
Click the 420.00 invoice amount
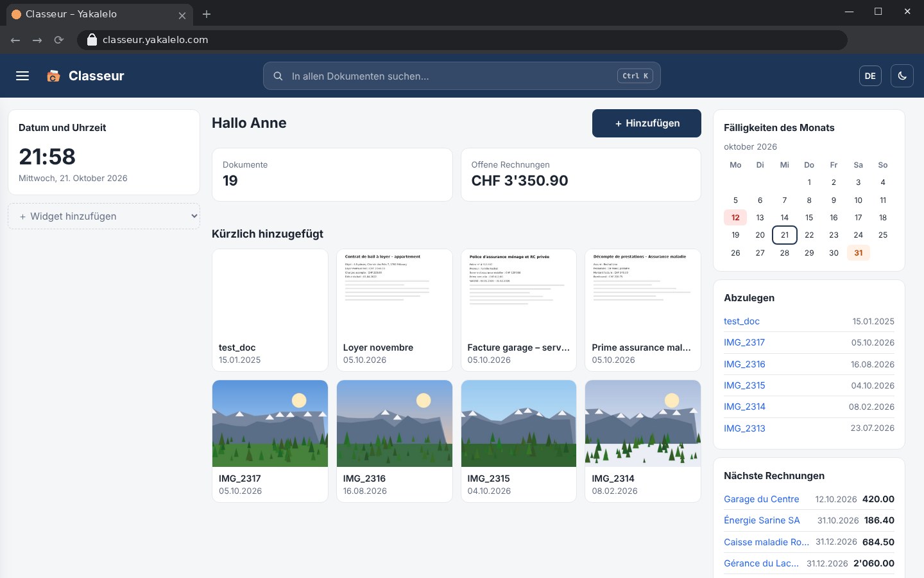click(878, 499)
